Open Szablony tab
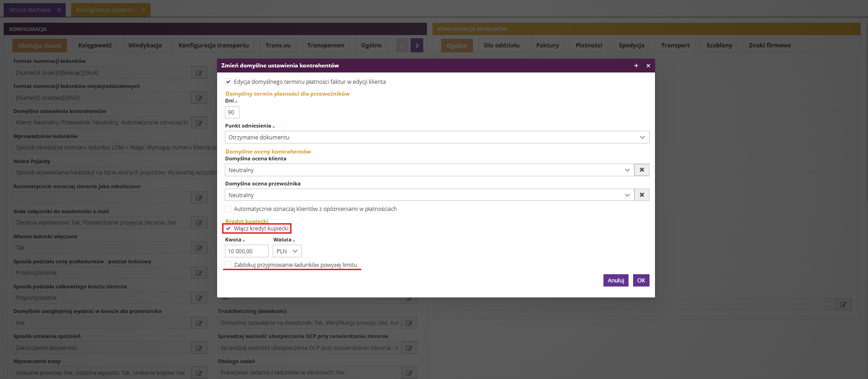 click(x=719, y=46)
